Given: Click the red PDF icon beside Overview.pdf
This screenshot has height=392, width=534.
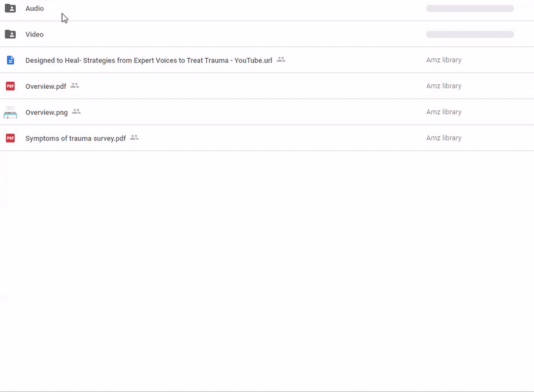Looking at the screenshot, I should (10, 86).
